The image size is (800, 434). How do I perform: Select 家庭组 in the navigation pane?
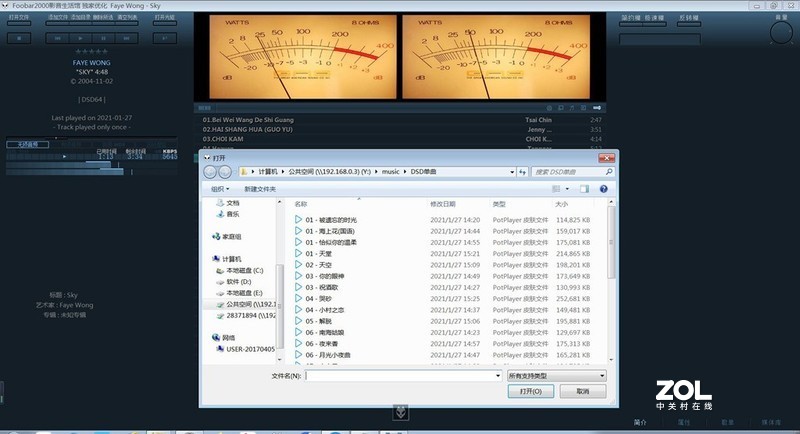226,237
